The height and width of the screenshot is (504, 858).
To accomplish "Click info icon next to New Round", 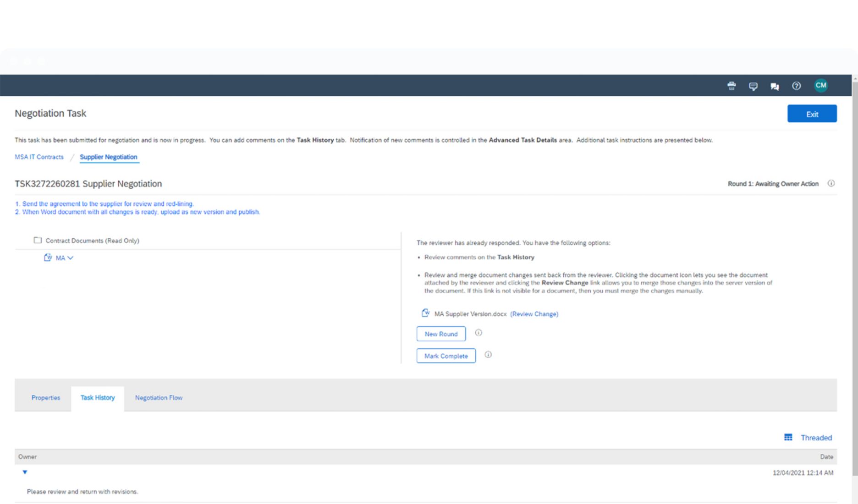I will [x=478, y=333].
